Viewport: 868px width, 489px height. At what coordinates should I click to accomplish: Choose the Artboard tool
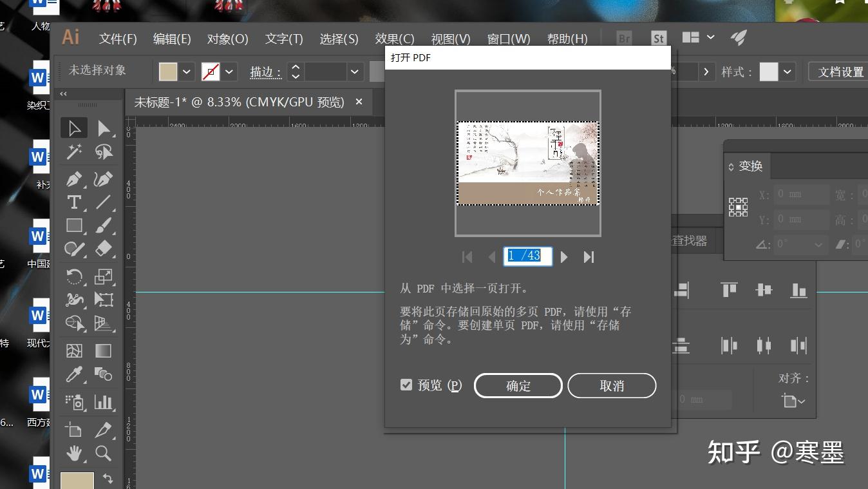(x=74, y=430)
